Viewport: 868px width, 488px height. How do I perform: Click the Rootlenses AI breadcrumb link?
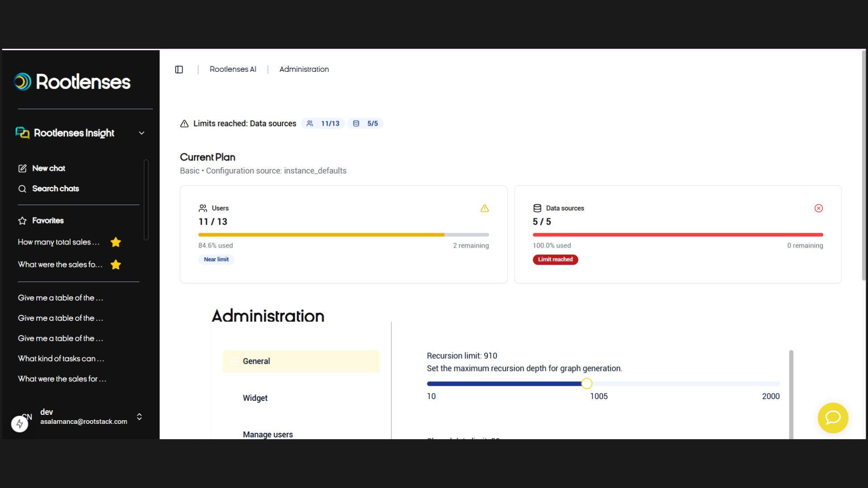[x=232, y=69]
